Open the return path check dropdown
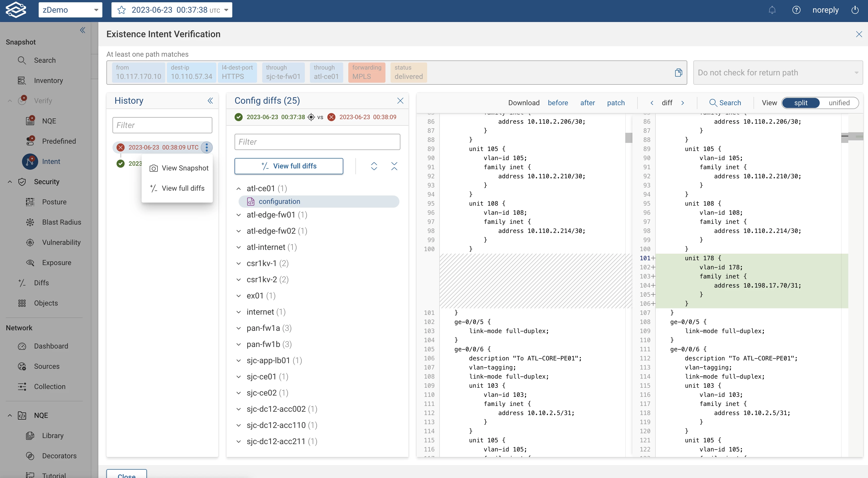The image size is (868, 478). click(x=778, y=73)
